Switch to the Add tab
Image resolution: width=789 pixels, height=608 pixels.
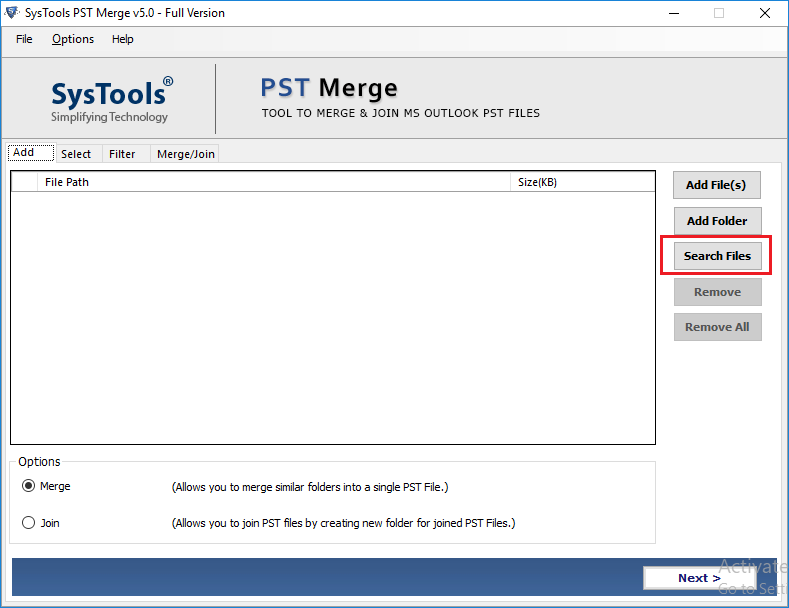(x=31, y=153)
